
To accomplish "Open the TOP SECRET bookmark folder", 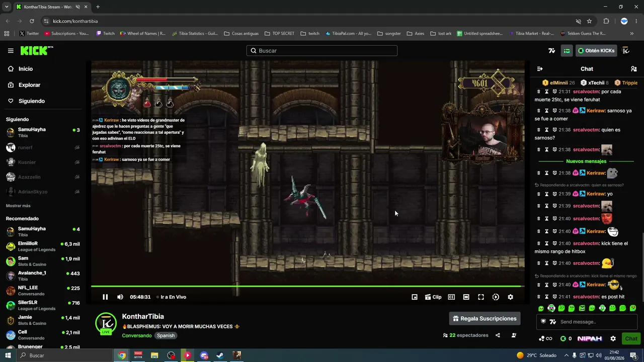I will (280, 34).
